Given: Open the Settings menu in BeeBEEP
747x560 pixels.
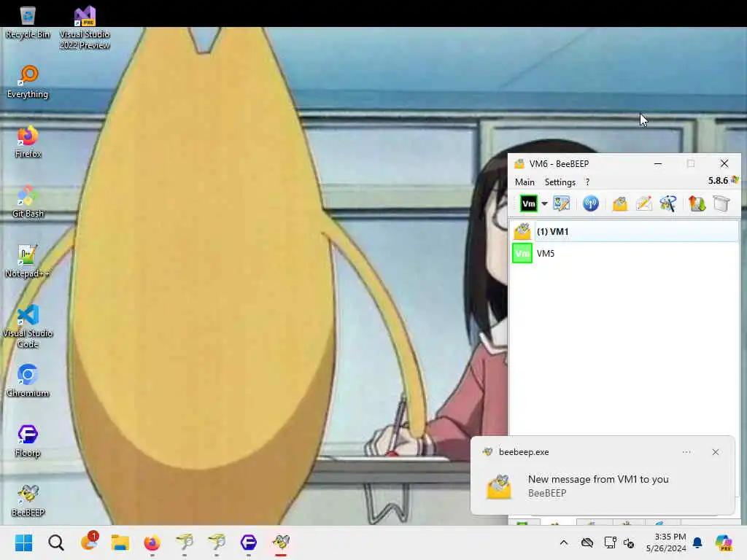Looking at the screenshot, I should point(560,182).
